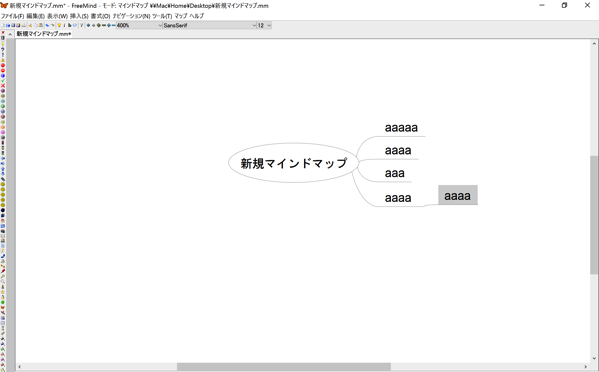Open the ナビゲーション(N) menu
This screenshot has width=599, height=372.
131,16
